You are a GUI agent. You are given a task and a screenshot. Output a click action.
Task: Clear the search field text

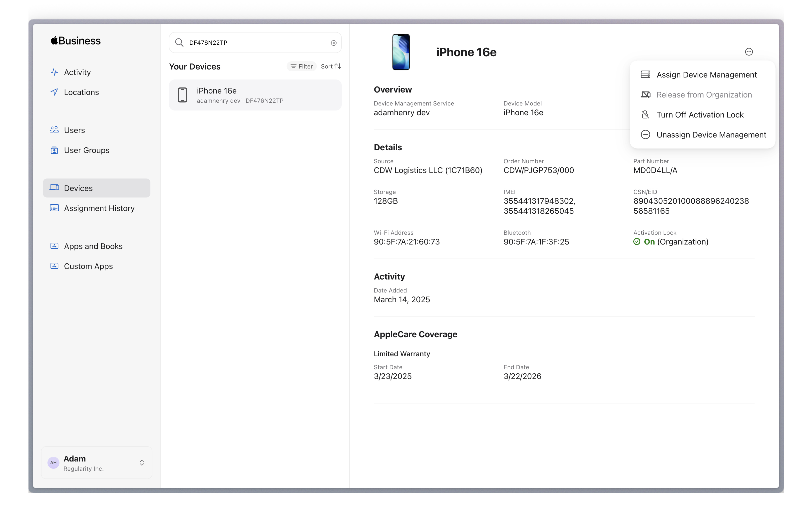pyautogui.click(x=333, y=43)
